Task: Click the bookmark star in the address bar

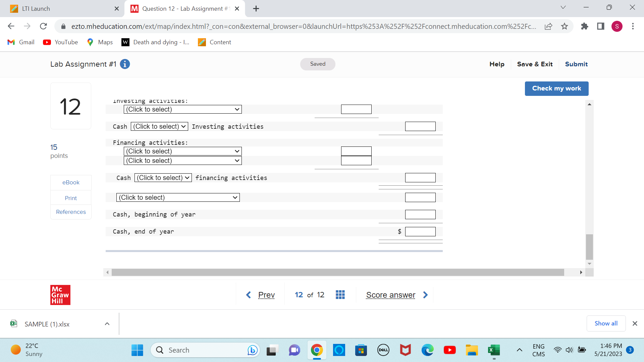Action: [x=565, y=26]
